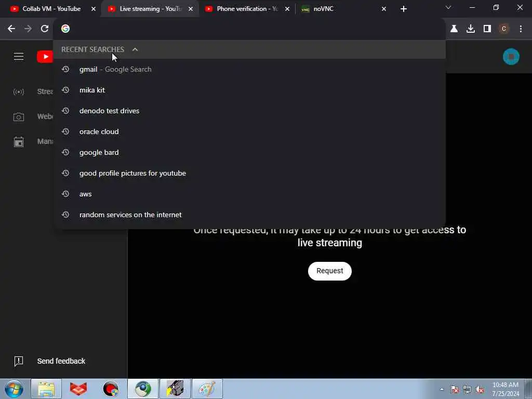Select the Webcam camera sidebar icon
Image resolution: width=532 pixels, height=399 pixels.
[19, 117]
